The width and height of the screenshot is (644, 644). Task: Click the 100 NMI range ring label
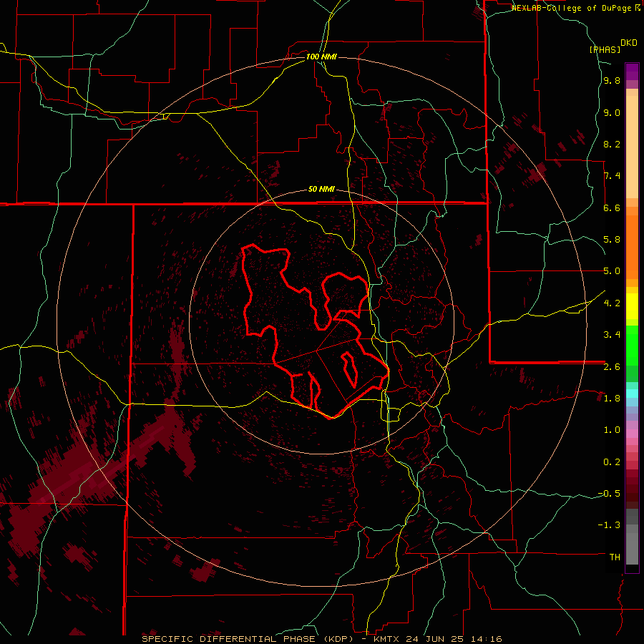click(x=321, y=57)
